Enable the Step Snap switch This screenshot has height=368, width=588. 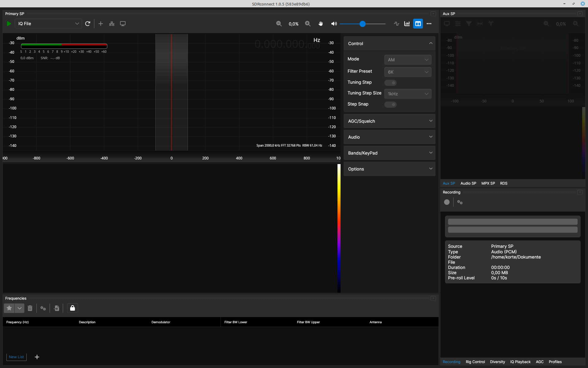coord(390,105)
